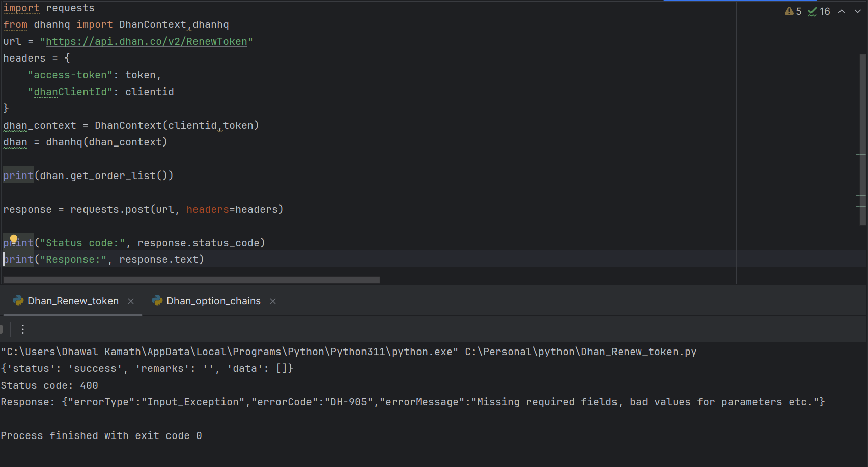Open the api.dhan.co RenewToken URL link
Image resolution: width=868 pixels, height=467 pixels.
click(x=146, y=42)
